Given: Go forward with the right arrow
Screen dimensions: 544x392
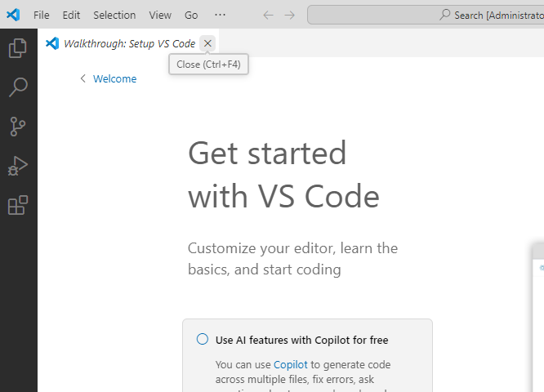Looking at the screenshot, I should click(x=290, y=16).
